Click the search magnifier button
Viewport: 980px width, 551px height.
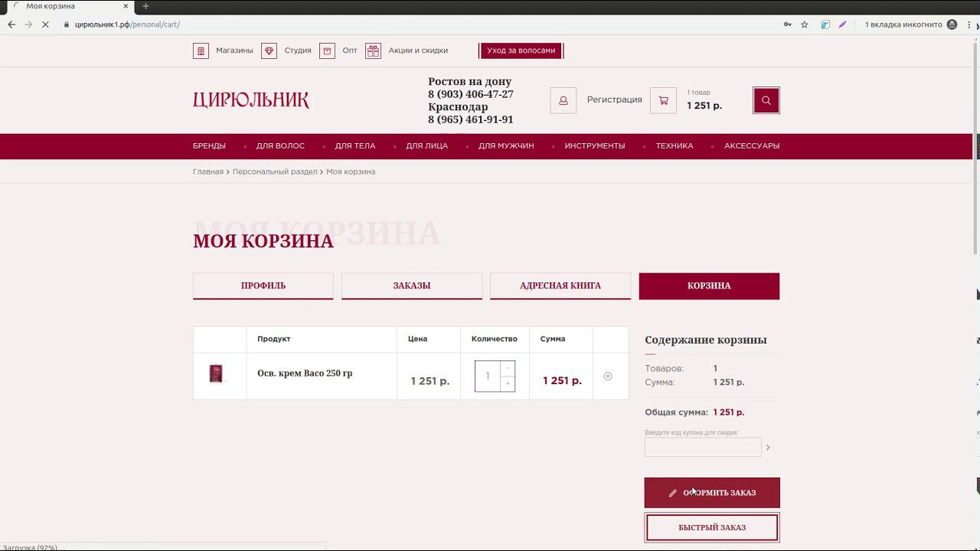coord(766,100)
